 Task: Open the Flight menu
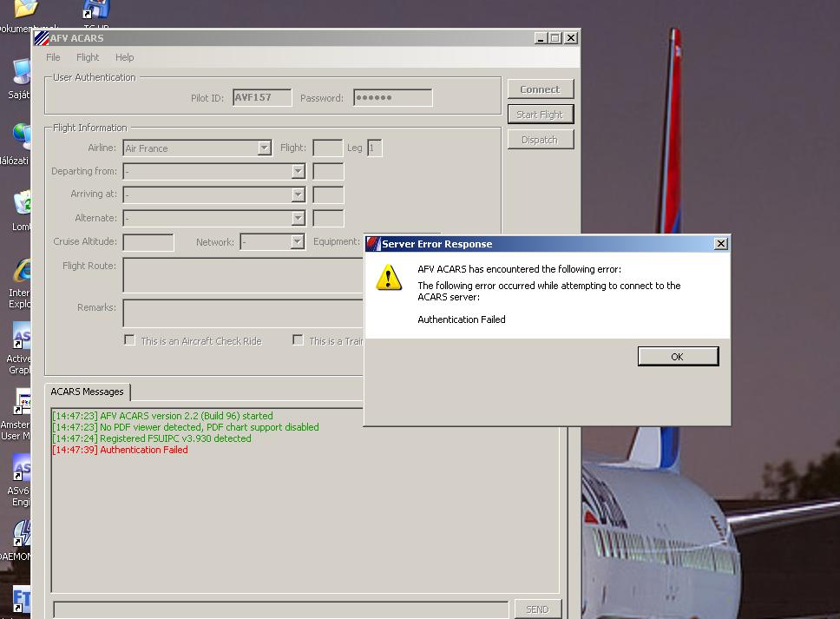(x=88, y=57)
